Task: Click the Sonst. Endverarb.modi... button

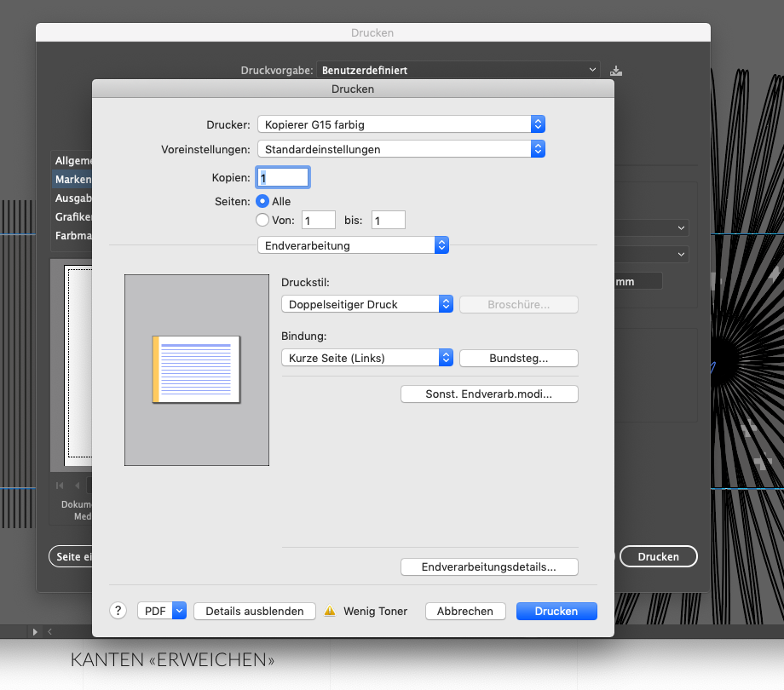Action: click(489, 394)
